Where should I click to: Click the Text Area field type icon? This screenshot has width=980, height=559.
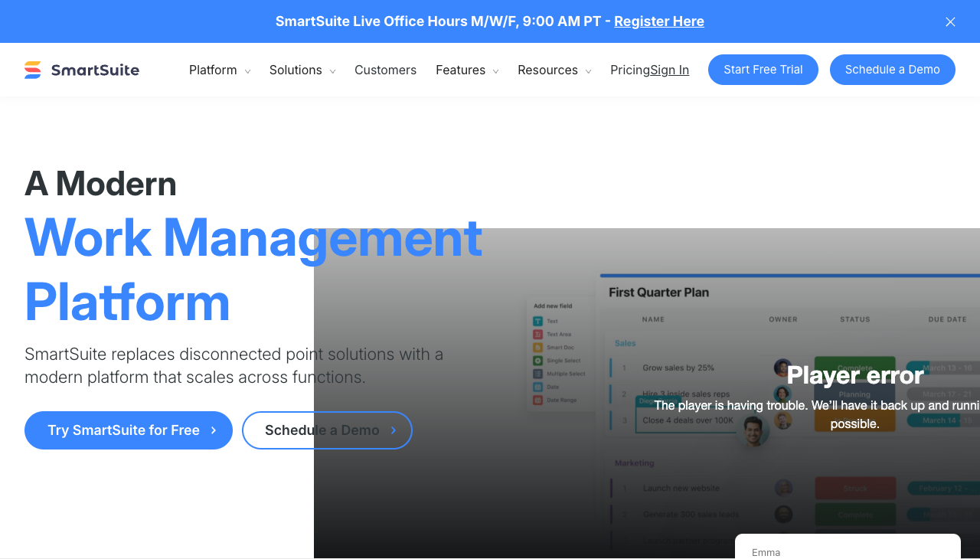[x=537, y=335]
